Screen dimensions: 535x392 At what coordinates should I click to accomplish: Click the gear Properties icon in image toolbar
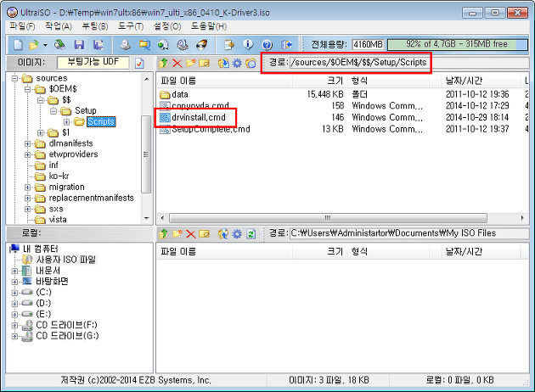(x=237, y=63)
